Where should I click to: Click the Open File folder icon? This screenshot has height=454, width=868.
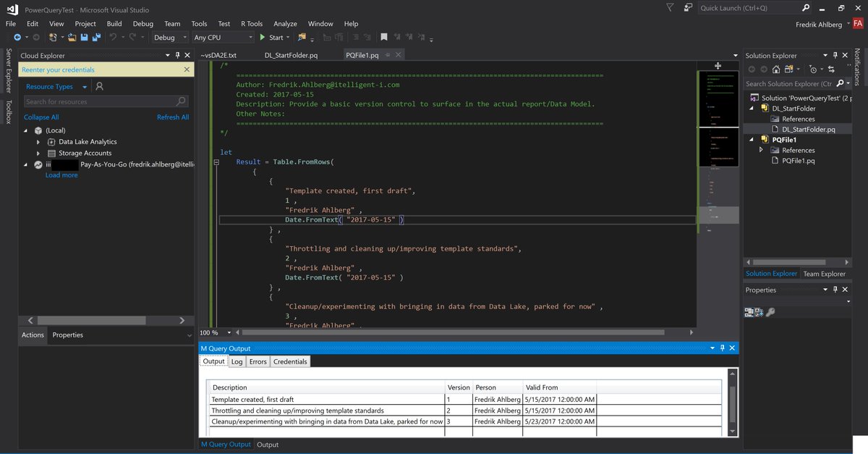[x=71, y=37]
